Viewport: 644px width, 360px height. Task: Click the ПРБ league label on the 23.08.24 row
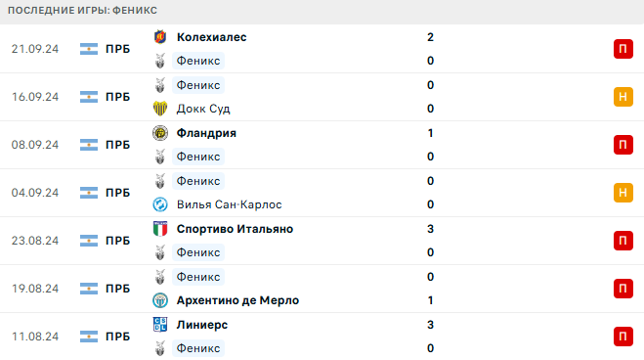pos(118,241)
